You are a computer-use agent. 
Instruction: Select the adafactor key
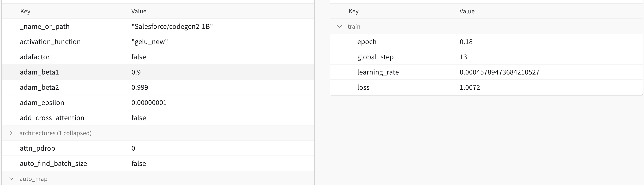[35, 57]
